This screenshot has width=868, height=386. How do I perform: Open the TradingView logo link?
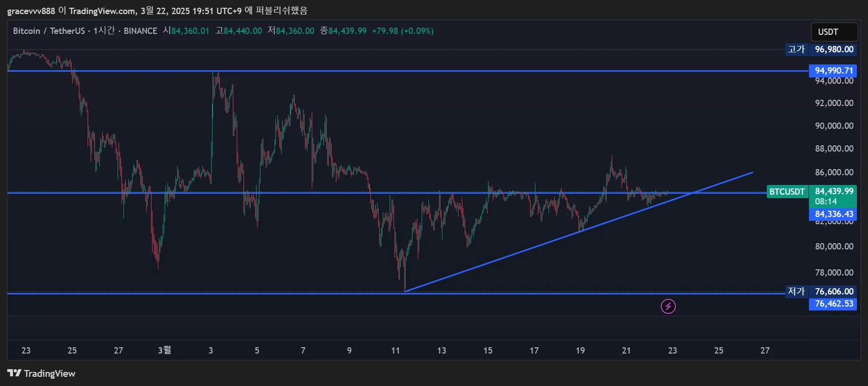[41, 373]
